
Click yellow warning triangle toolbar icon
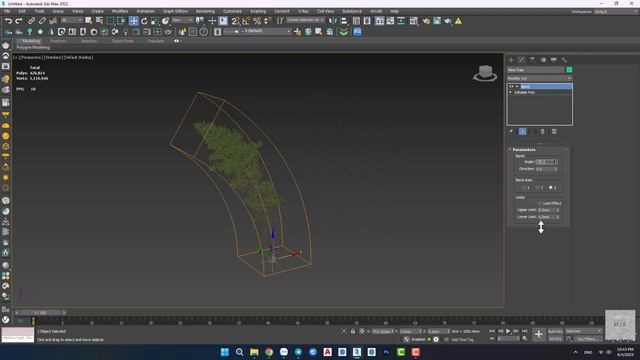click(x=458, y=21)
